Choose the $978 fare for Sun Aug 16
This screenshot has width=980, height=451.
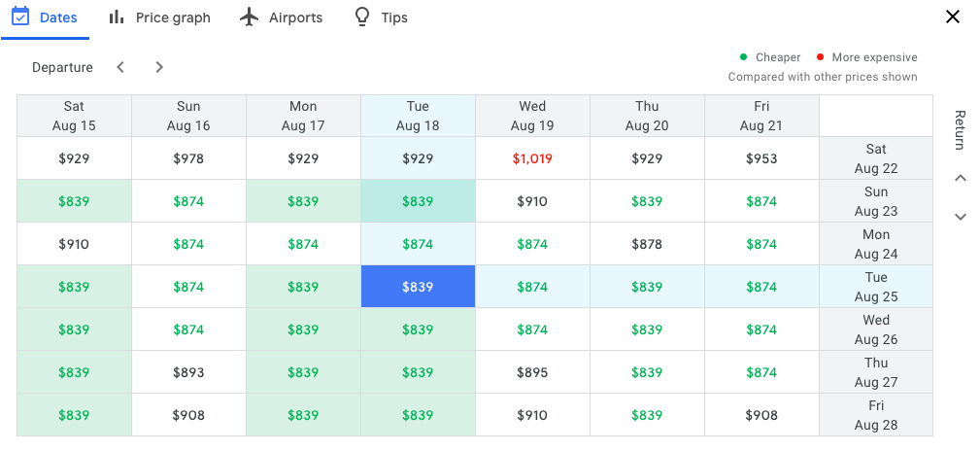188,158
